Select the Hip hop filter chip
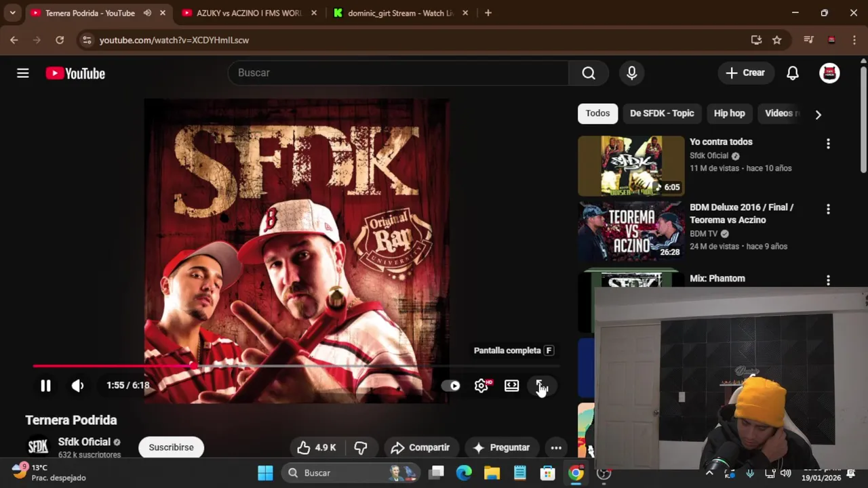 729,113
